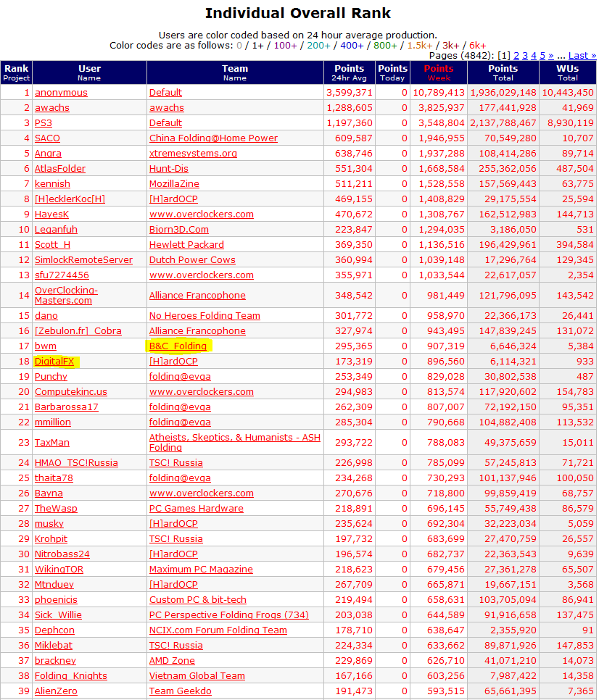Select weekly points value 10,789,413

(439, 93)
